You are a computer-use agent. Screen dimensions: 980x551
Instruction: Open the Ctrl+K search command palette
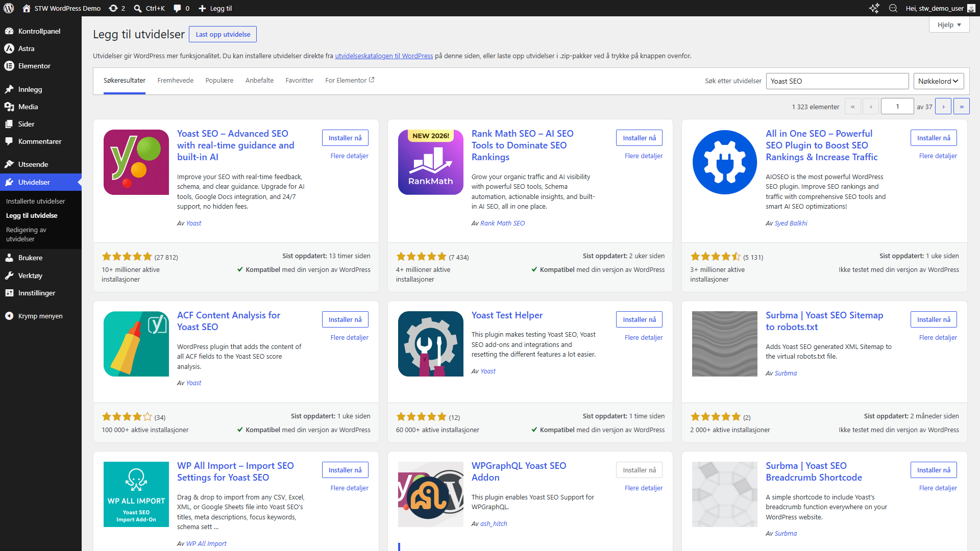tap(149, 8)
